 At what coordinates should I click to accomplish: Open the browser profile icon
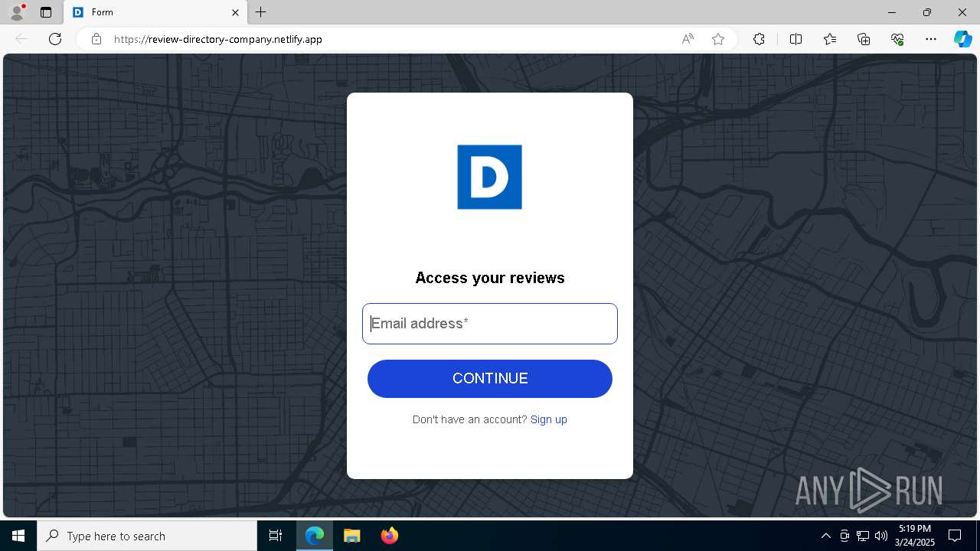coord(17,12)
